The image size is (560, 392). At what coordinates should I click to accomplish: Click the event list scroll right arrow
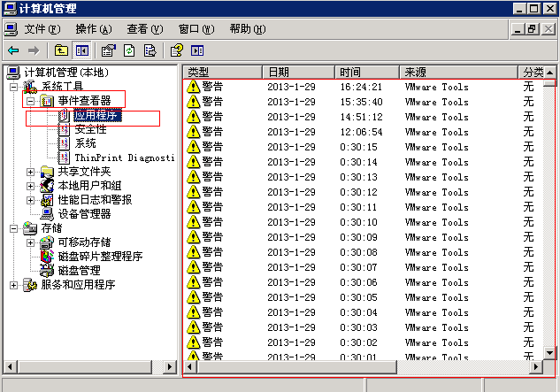tap(536, 366)
